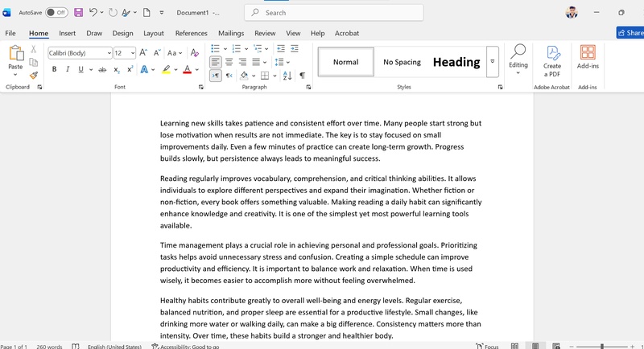Apply paragraph shading with the paint bucket
Image resolution: width=644 pixels, height=349 pixels.
click(x=244, y=76)
